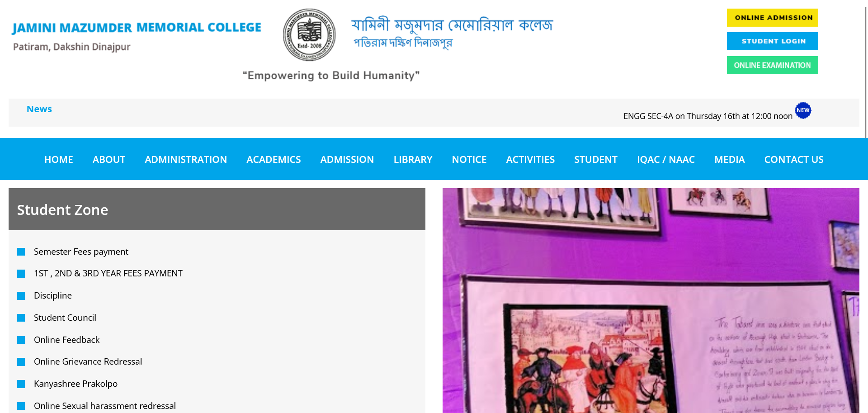
Task: Expand the IQAC / NAAC menu
Action: click(x=666, y=159)
